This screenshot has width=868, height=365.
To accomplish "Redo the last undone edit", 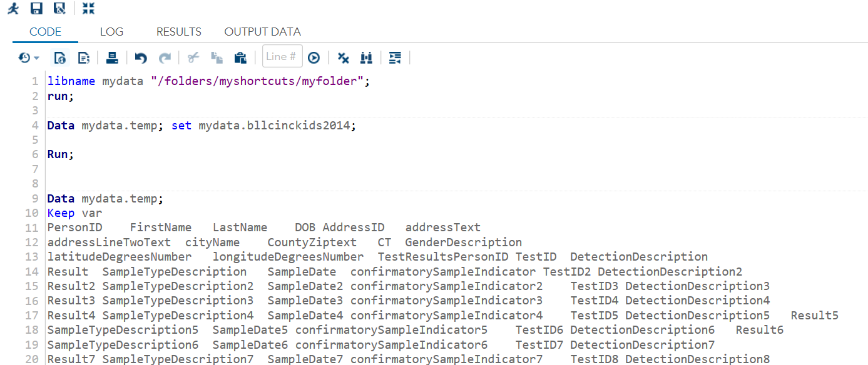I will pos(165,57).
